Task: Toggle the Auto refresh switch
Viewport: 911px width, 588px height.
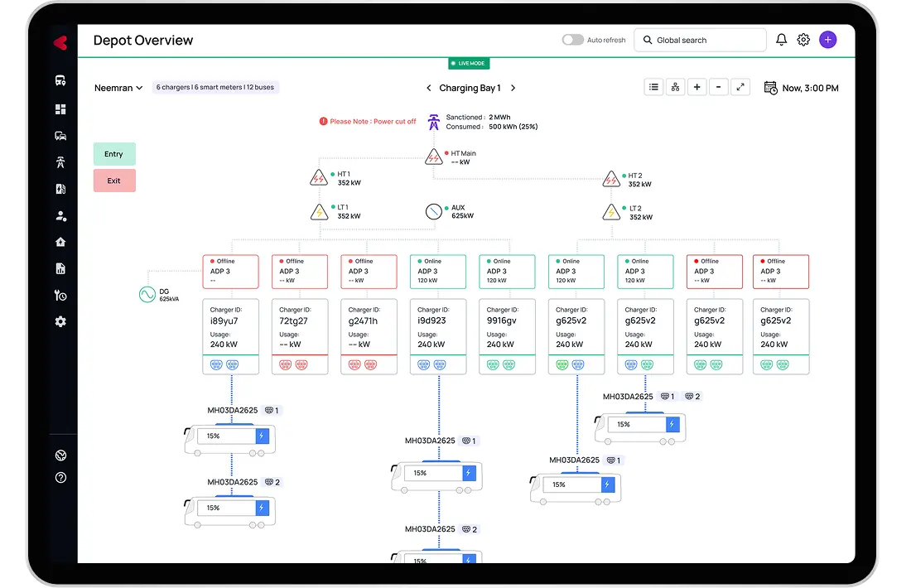Action: (x=572, y=40)
